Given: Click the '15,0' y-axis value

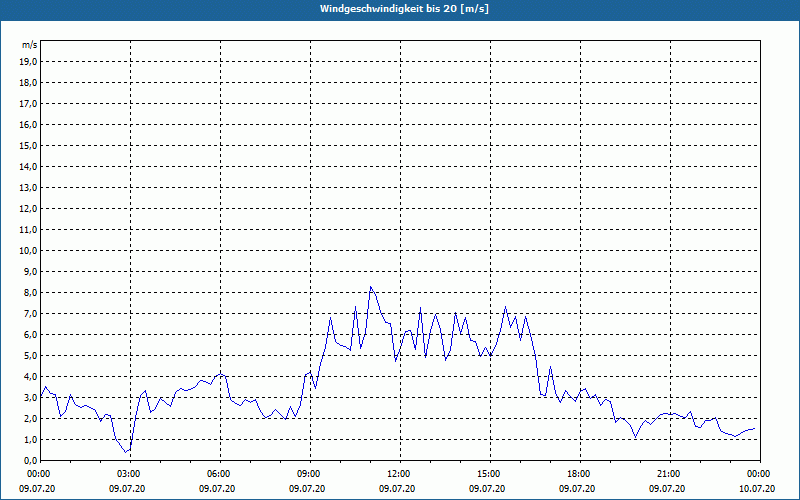Looking at the screenshot, I should click(x=28, y=145).
